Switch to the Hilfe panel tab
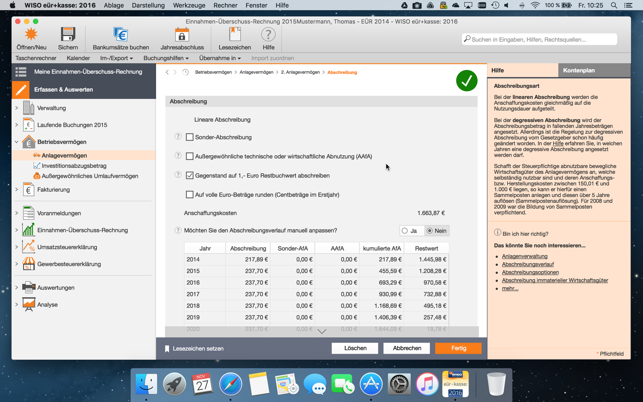 (x=523, y=71)
